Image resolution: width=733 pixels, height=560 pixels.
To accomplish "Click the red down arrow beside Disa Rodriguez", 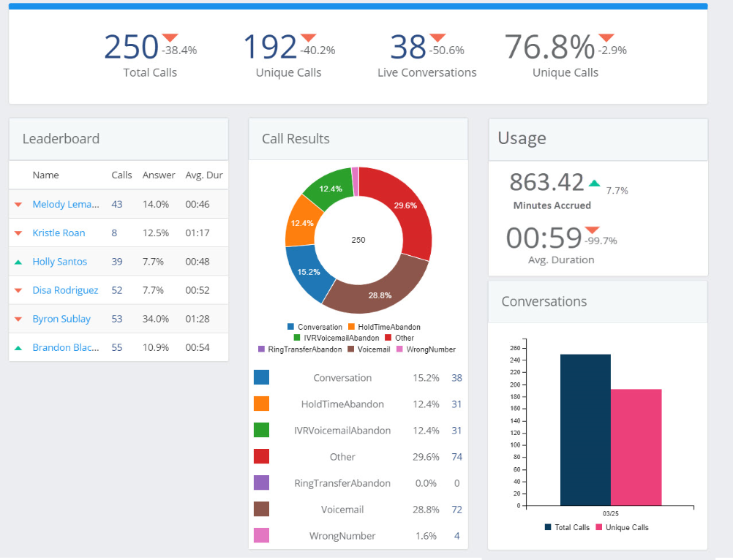I will [18, 290].
